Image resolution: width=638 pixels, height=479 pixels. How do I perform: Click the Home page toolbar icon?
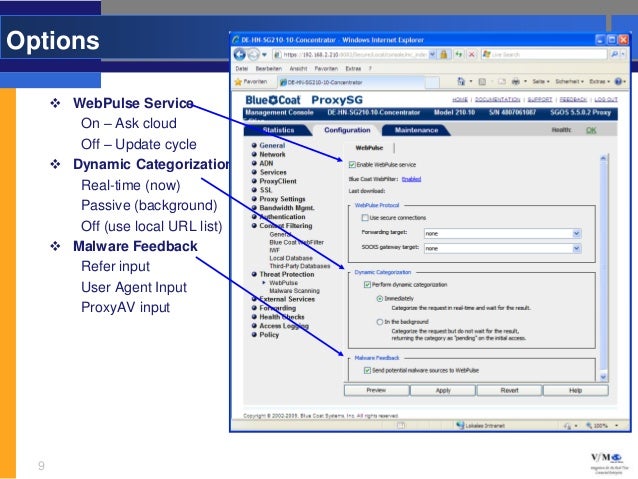[x=461, y=82]
